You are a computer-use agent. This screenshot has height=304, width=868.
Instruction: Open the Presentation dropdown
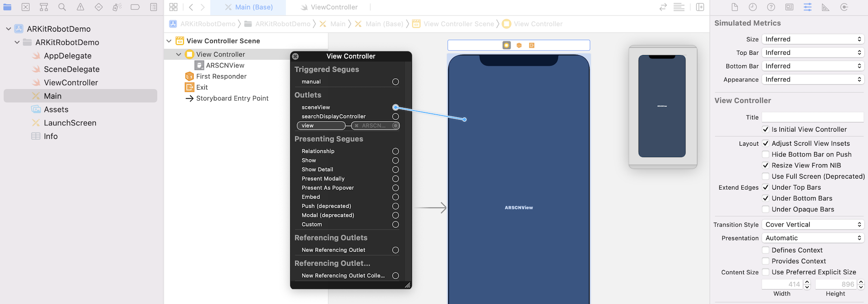(x=812, y=238)
